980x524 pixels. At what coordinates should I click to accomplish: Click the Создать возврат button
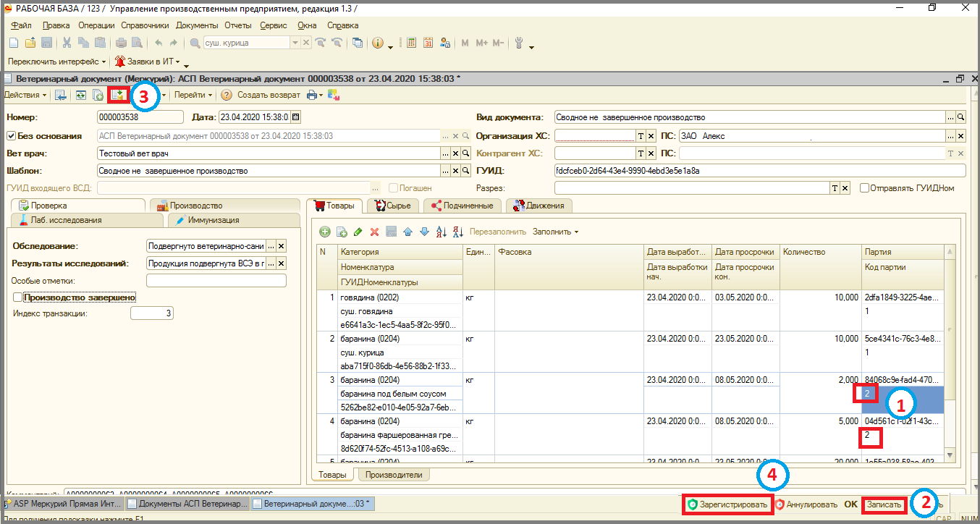tap(269, 95)
